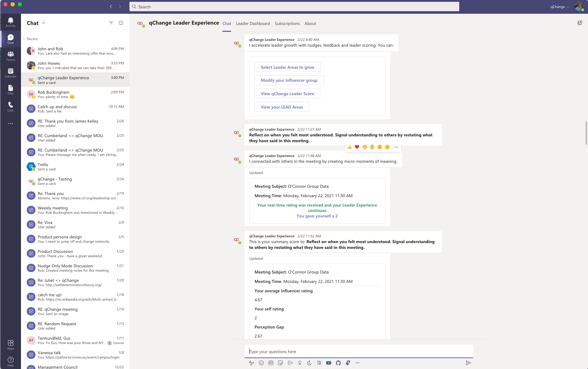The width and height of the screenshot is (588, 369).
Task: Open the Product persona design chat
Action: pyautogui.click(x=75, y=239)
